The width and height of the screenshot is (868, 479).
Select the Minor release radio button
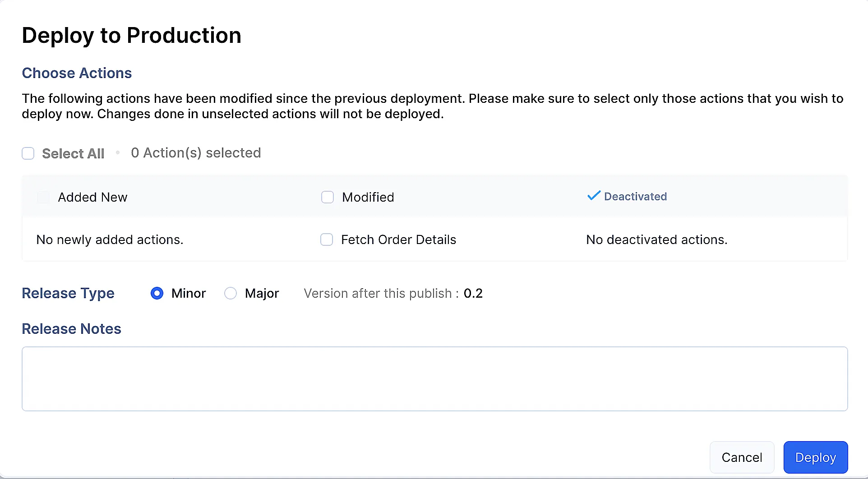[x=157, y=294]
